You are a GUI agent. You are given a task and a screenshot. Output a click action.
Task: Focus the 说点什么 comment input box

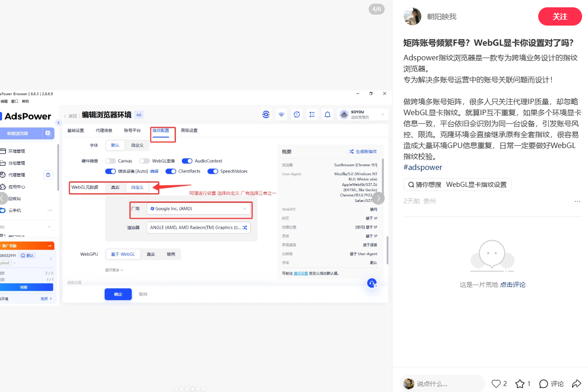[442, 384]
